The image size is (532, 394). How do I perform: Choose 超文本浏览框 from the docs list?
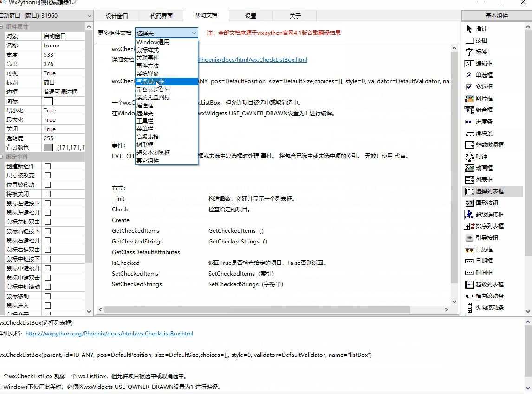click(166, 152)
